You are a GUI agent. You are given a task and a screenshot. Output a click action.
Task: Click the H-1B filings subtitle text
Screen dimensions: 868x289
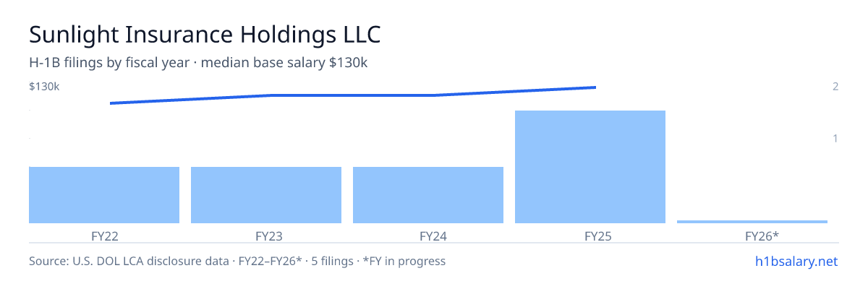(x=198, y=63)
